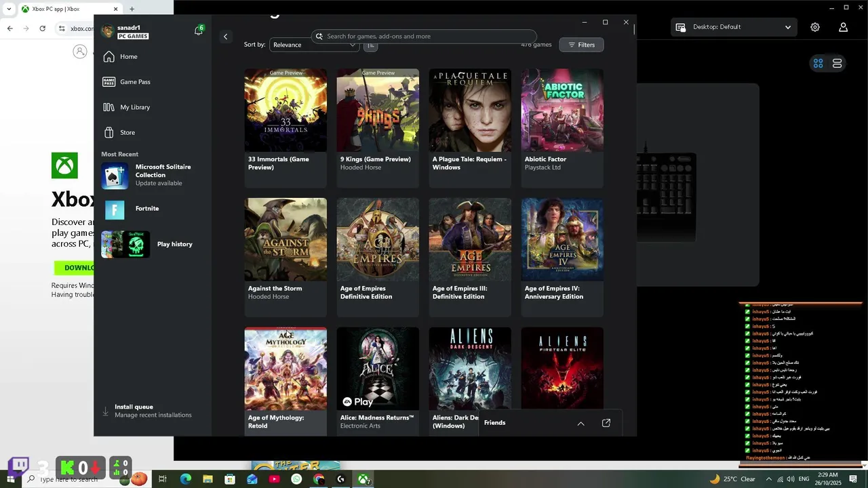Pop out the Friends panel
The image size is (868, 488).
pos(606,423)
